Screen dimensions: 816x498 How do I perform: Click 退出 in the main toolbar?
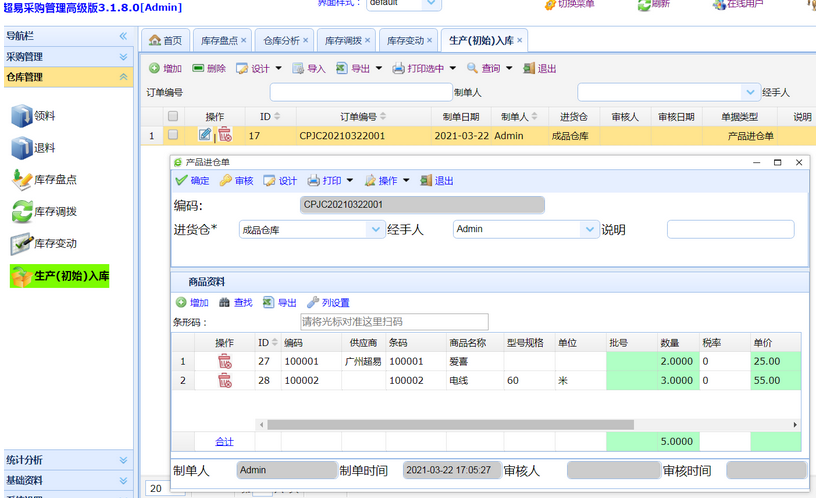tap(540, 68)
